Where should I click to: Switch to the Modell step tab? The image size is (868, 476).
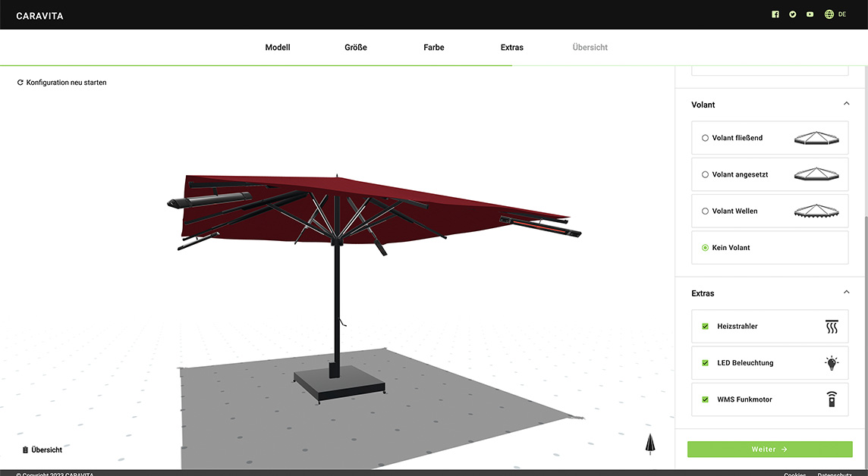click(278, 48)
